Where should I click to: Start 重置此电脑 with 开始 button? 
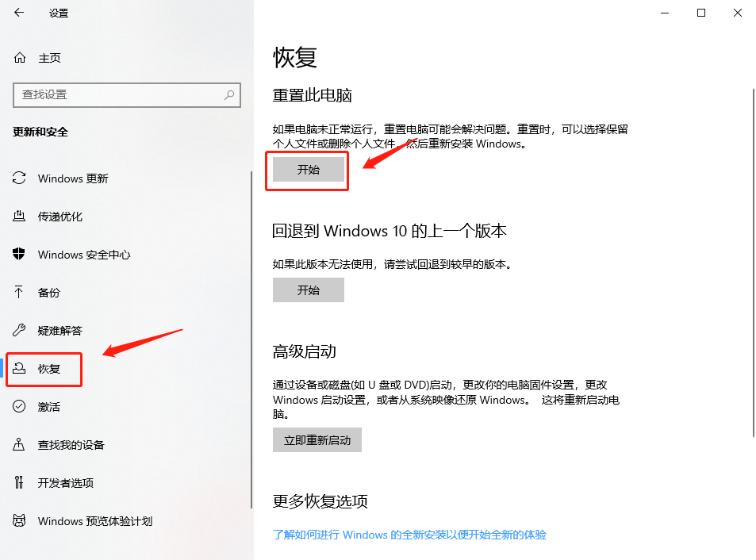309,170
